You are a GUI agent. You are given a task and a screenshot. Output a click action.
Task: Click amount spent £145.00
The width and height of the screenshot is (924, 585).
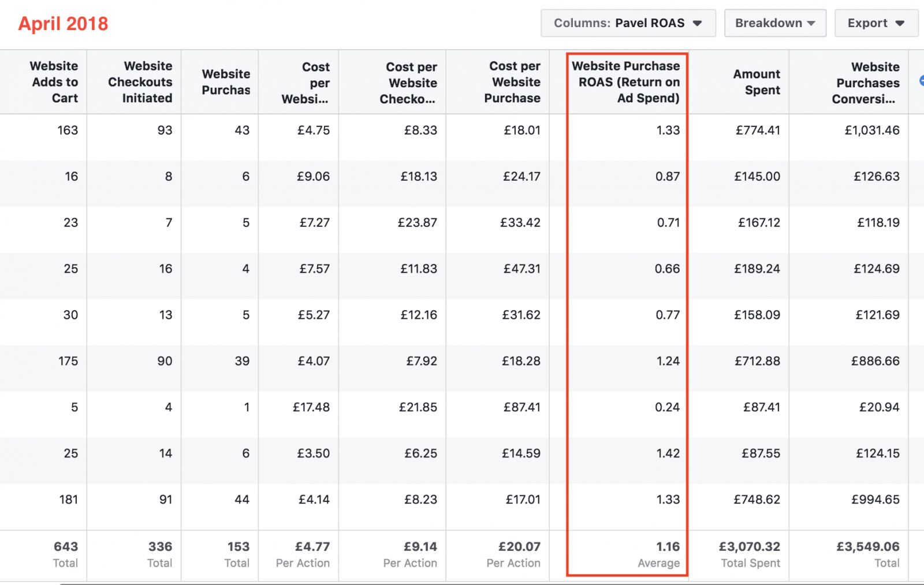757,177
